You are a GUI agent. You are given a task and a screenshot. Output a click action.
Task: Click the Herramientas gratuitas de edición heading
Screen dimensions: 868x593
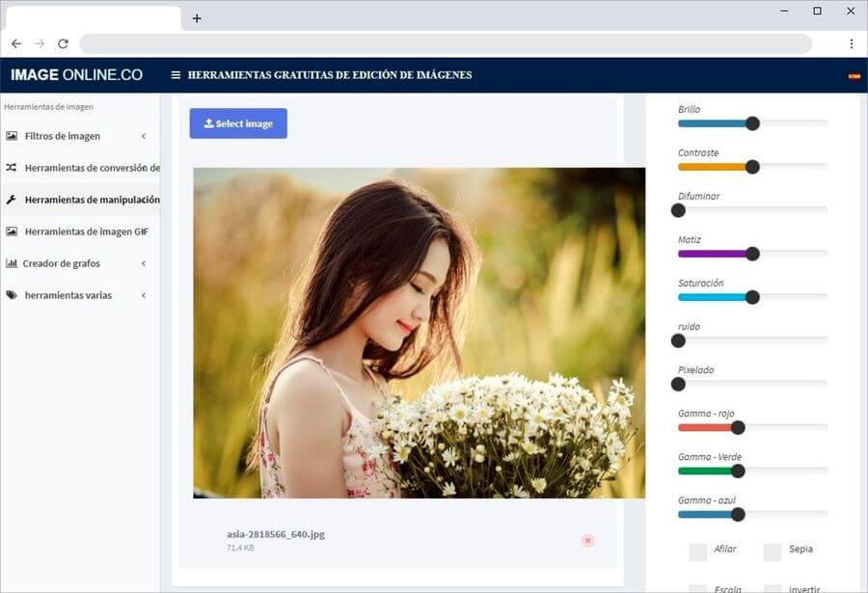click(x=330, y=75)
